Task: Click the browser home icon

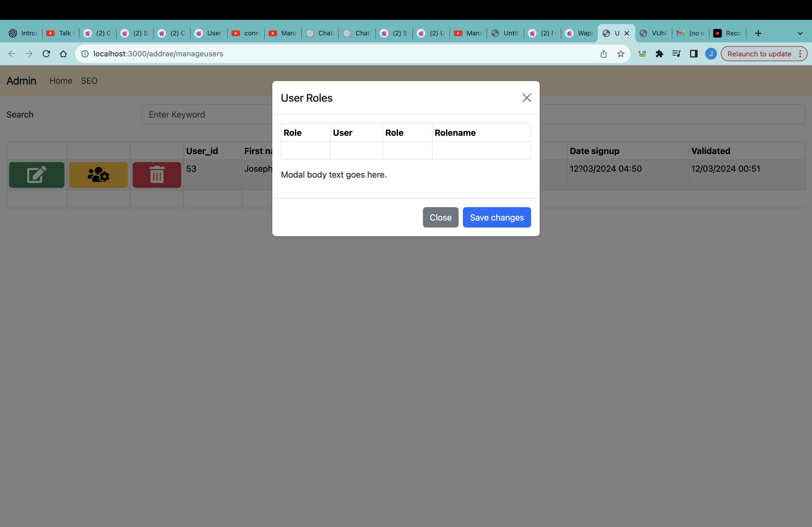Action: (63, 54)
